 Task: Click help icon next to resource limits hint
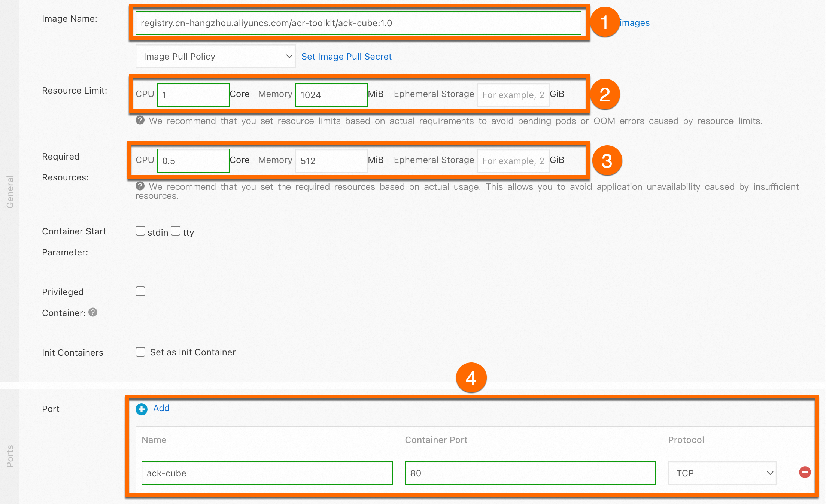coord(140,120)
